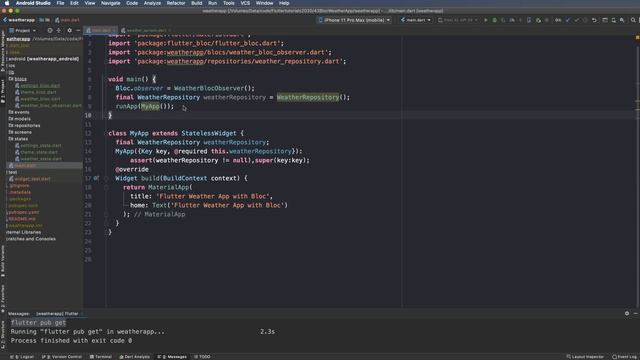This screenshot has width=640, height=360.
Task: Start debugging with the bug icon
Action: (495, 20)
